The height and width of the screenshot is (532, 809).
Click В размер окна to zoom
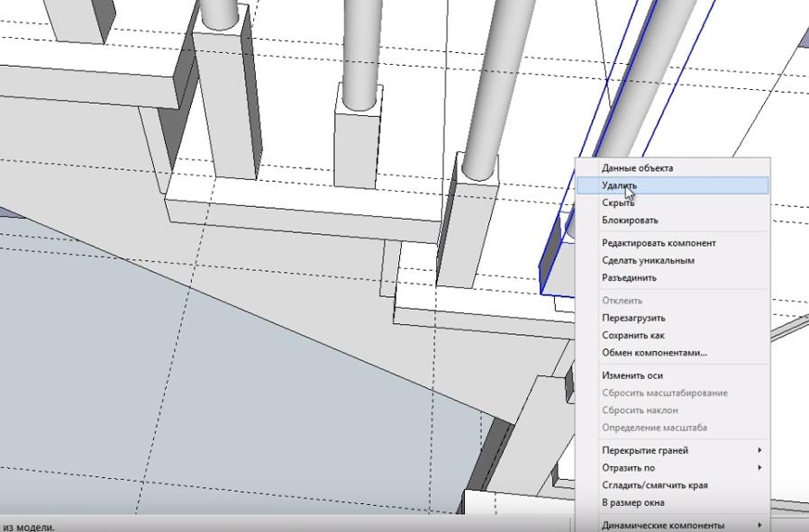tap(633, 502)
